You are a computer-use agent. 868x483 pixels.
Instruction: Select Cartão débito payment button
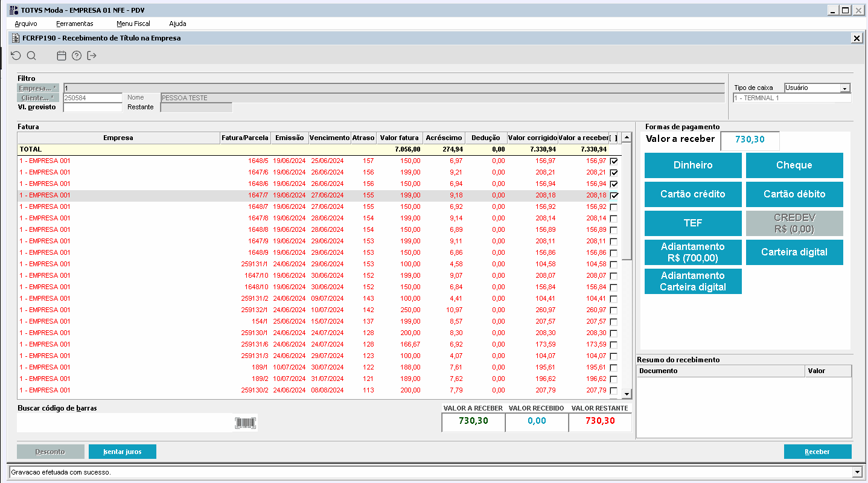point(794,194)
